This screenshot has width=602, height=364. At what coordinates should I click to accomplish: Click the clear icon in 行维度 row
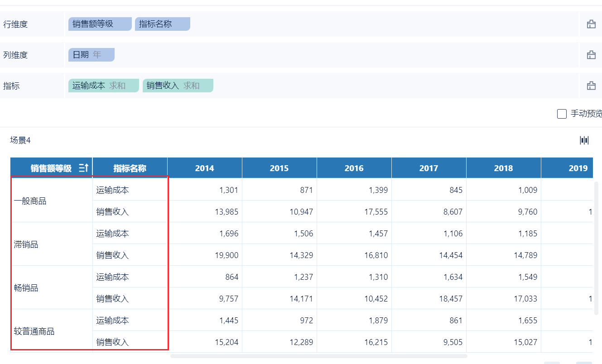tap(591, 24)
